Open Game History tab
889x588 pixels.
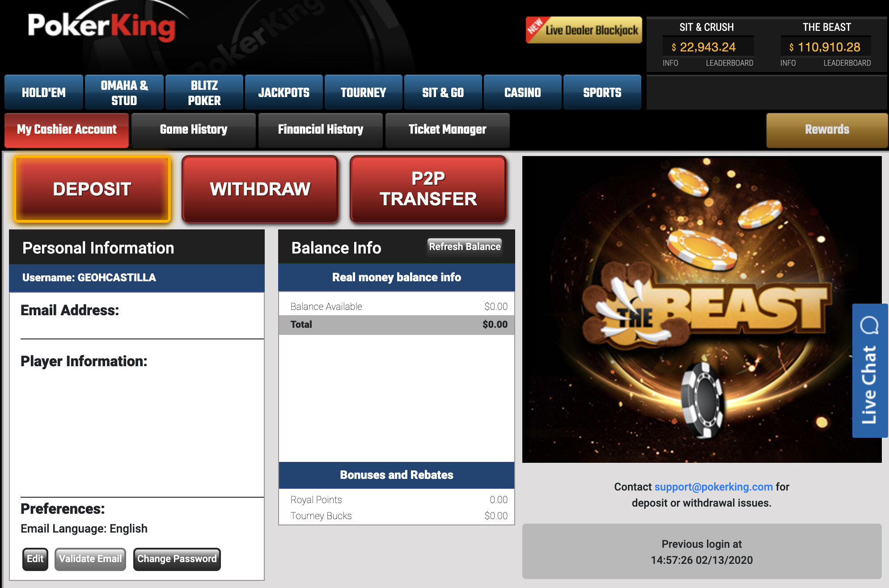coord(194,129)
